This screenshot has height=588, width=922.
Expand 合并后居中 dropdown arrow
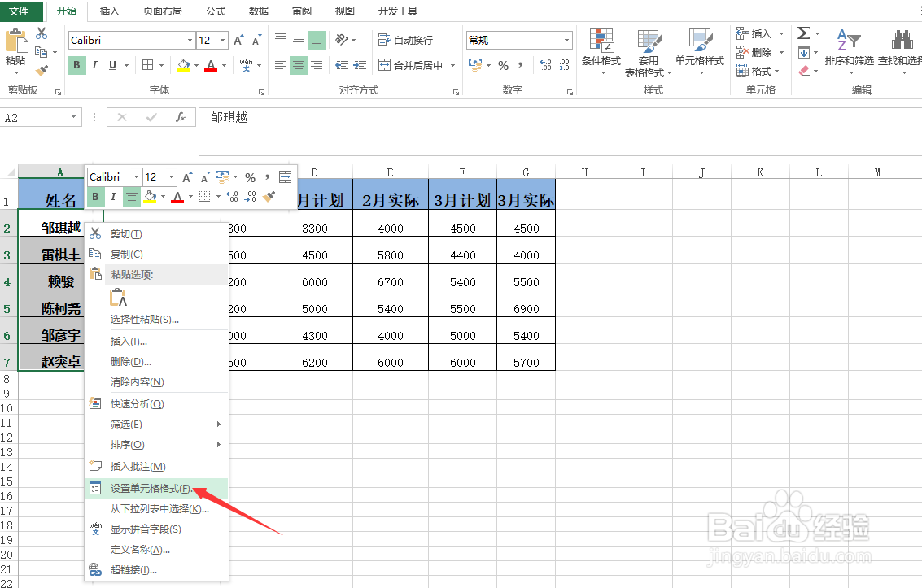coord(452,65)
